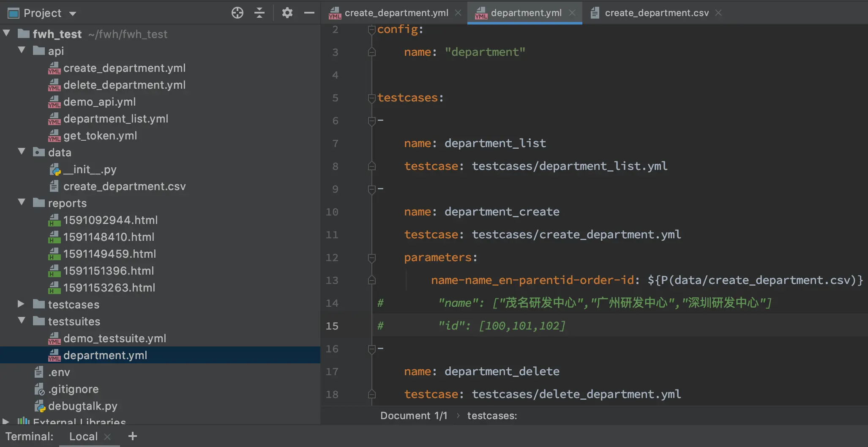868x447 pixels.
Task: Close the Local terminal tab
Action: 107,437
